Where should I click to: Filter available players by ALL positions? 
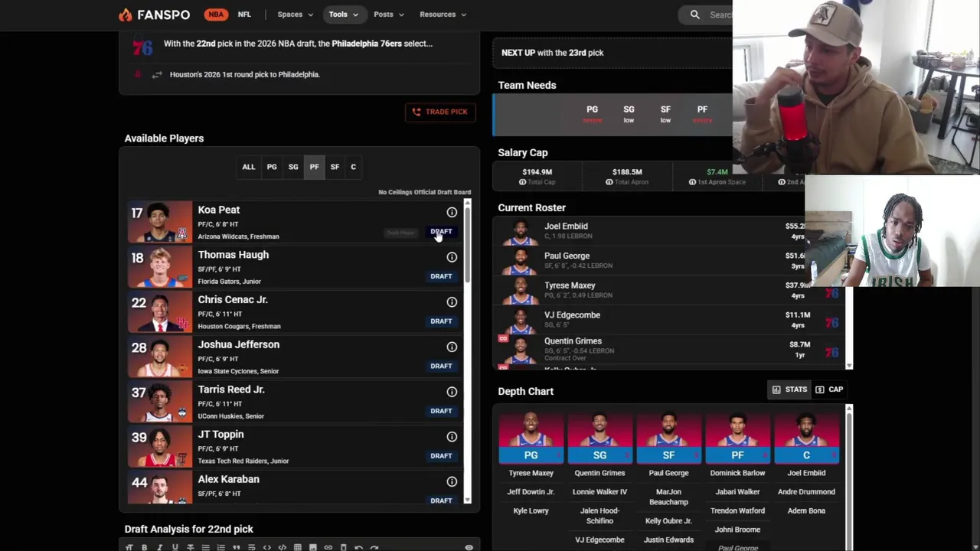click(249, 167)
